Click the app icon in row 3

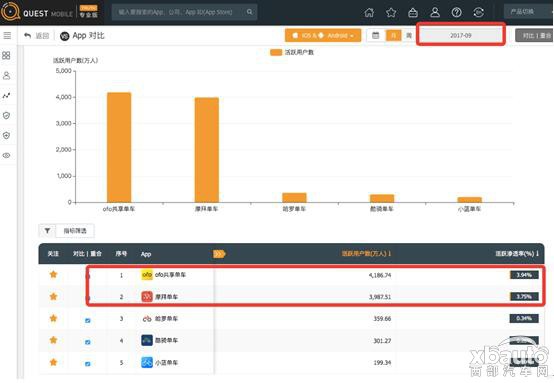tap(147, 319)
